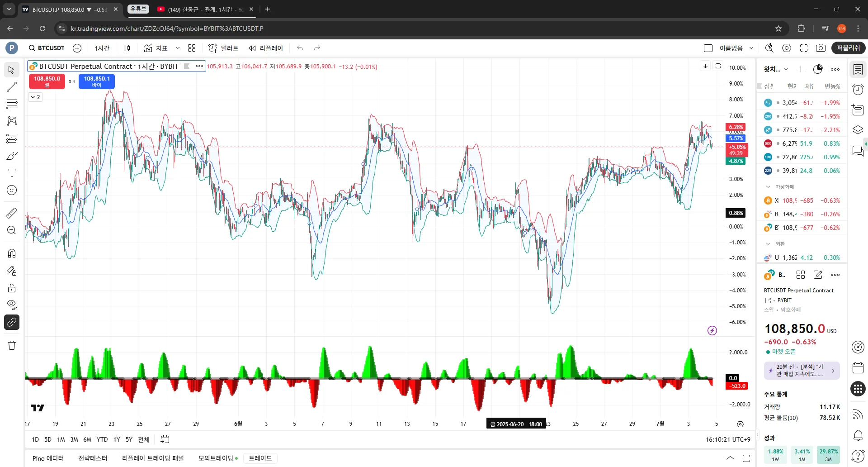
Task: Collapse the 가상화폐 watchlist section
Action: coord(768,186)
